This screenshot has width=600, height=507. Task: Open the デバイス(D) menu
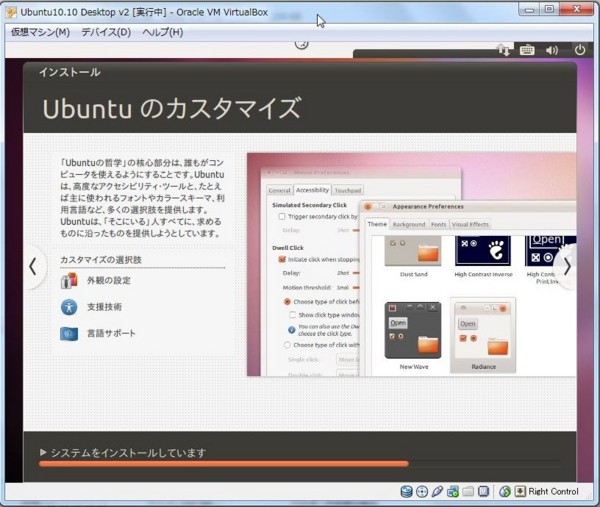106,32
